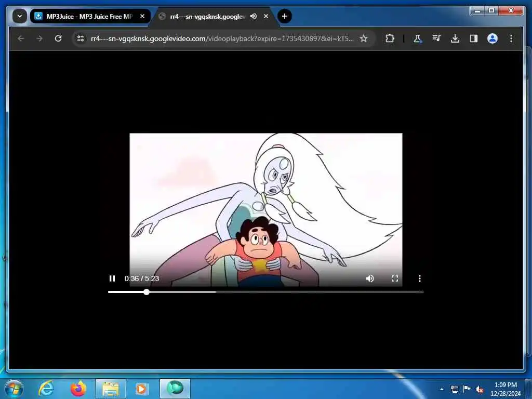532x399 pixels.
Task: Close the googlevideo tab
Action: 266,16
